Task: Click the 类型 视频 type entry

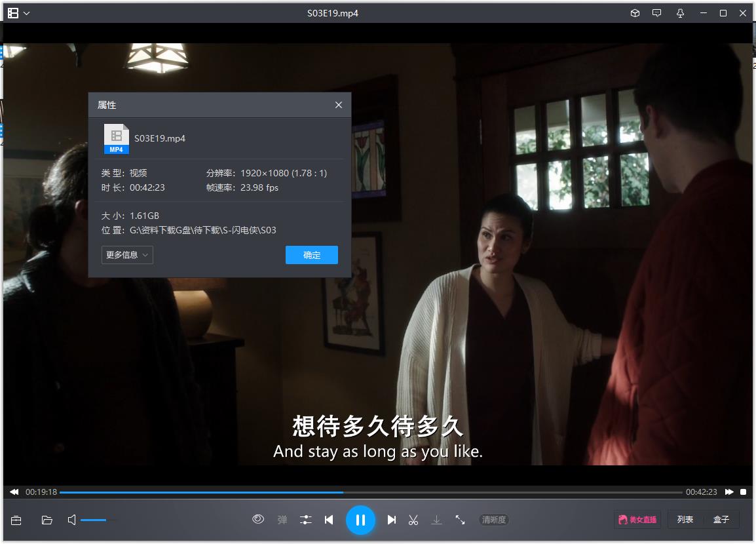Action: click(x=124, y=173)
